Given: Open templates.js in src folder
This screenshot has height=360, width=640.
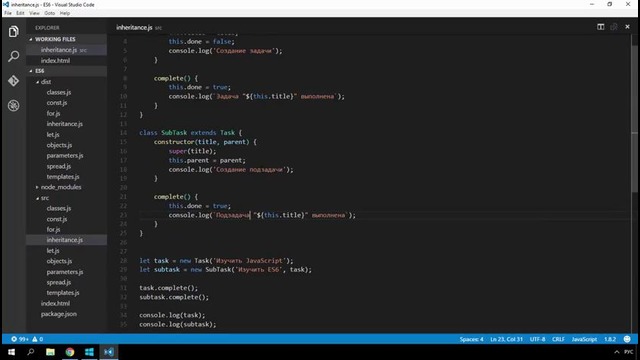Looking at the screenshot, I should (x=67, y=293).
